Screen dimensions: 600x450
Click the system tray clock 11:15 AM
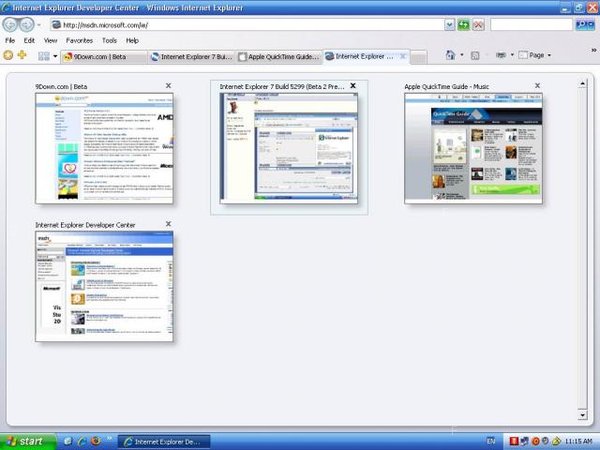pos(578,442)
